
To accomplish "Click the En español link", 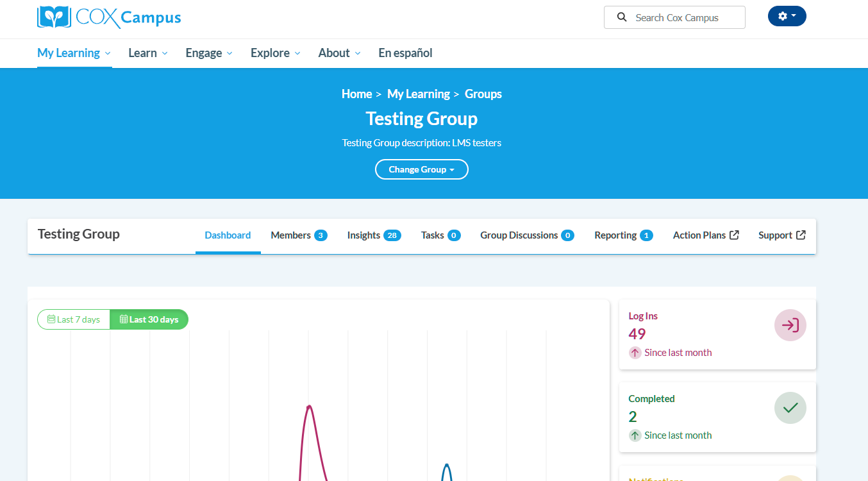I will (405, 53).
